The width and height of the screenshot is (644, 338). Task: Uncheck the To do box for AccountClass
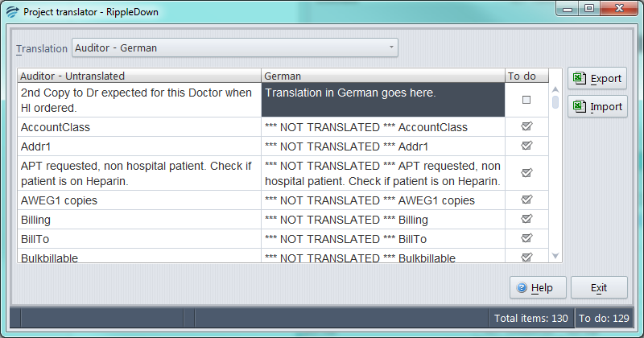pos(526,126)
